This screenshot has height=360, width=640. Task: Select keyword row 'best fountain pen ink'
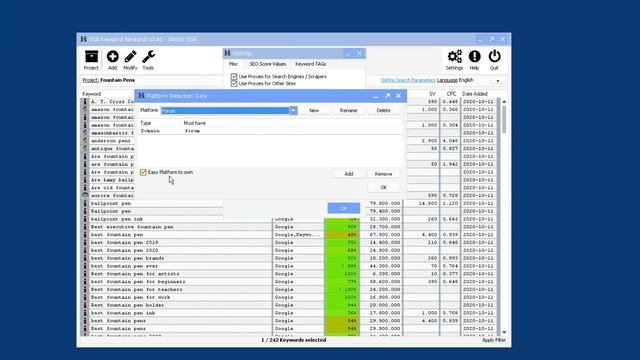pos(289,313)
